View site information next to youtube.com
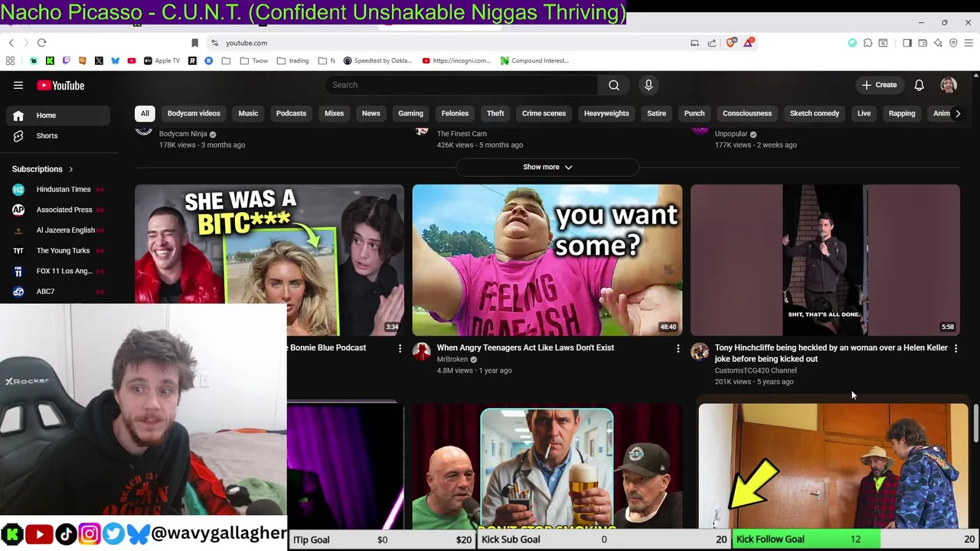This screenshot has width=980, height=551. tap(215, 43)
